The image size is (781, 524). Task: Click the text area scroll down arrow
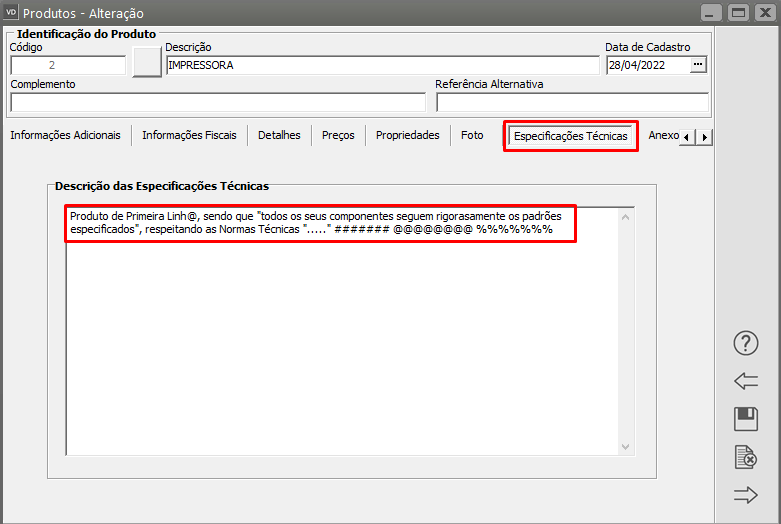click(626, 447)
